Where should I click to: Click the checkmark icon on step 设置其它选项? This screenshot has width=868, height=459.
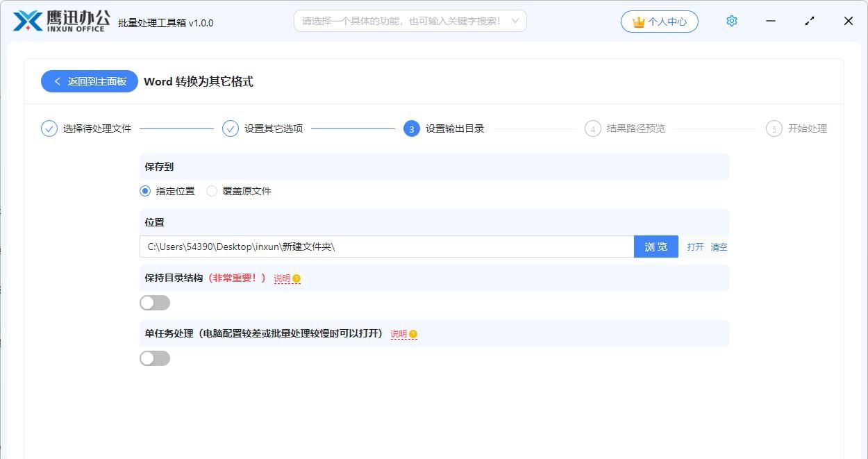coord(230,128)
